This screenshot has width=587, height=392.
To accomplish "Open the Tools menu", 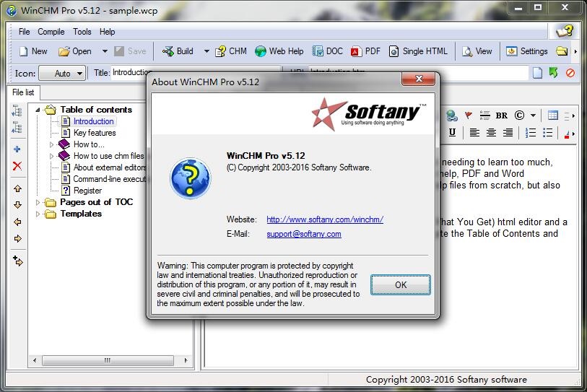I will tap(82, 32).
